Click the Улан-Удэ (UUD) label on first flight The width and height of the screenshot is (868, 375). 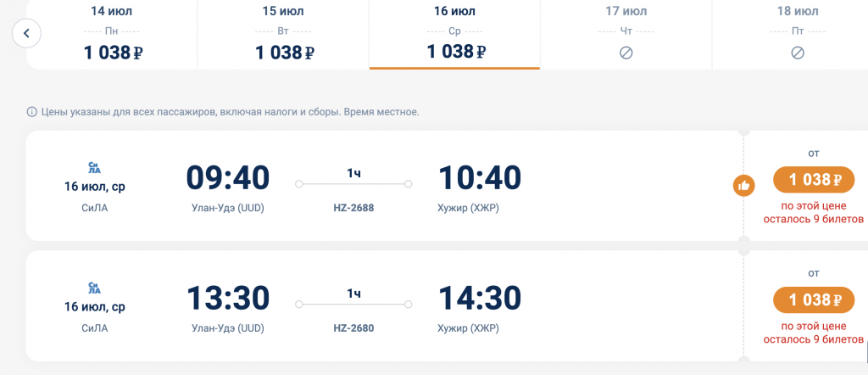point(228,208)
